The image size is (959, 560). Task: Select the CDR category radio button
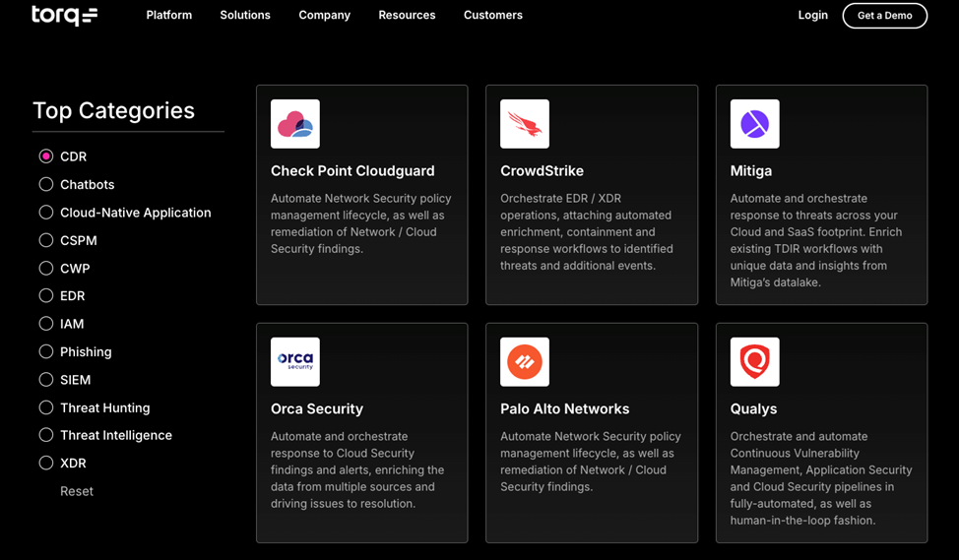point(46,156)
